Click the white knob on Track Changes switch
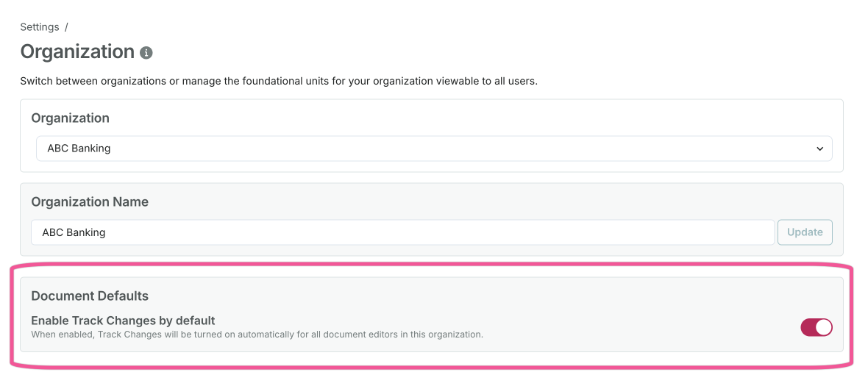 click(x=823, y=327)
